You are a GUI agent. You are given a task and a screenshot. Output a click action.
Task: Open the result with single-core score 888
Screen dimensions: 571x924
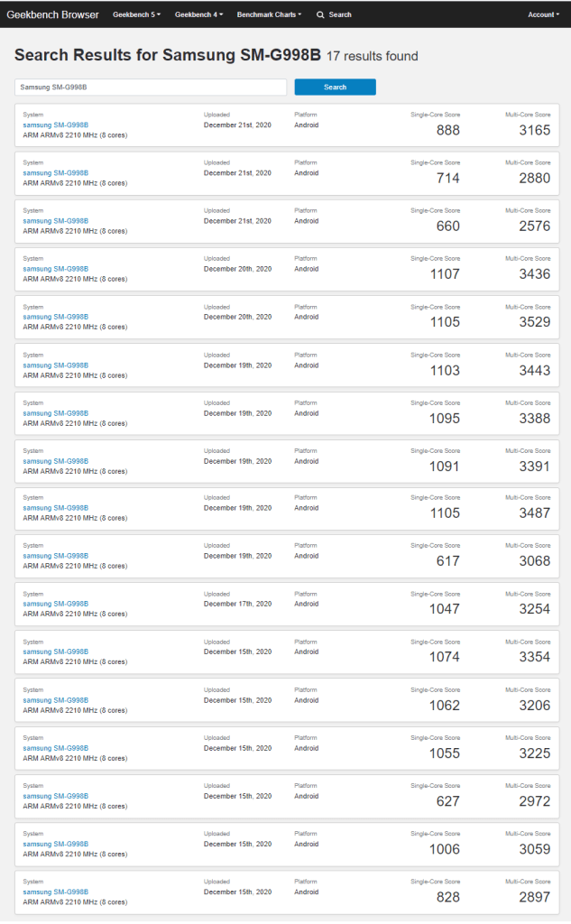(x=56, y=125)
